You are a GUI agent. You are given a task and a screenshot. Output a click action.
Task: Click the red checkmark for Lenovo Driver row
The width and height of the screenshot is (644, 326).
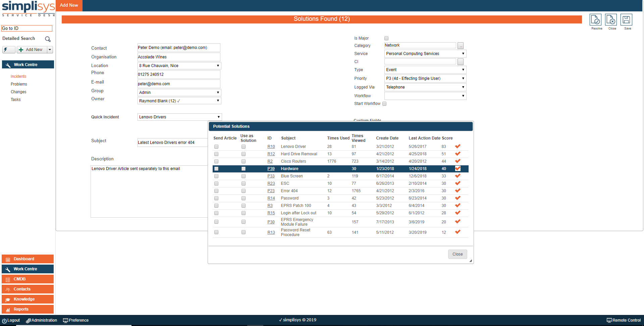tap(458, 146)
